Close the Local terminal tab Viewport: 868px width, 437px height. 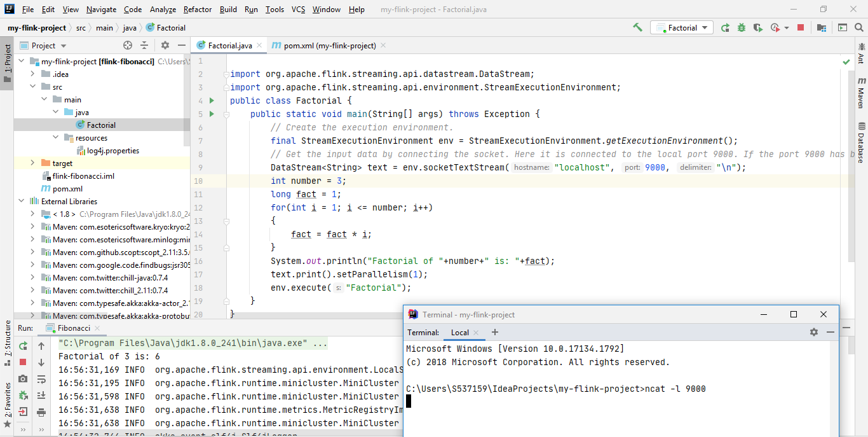coord(477,333)
